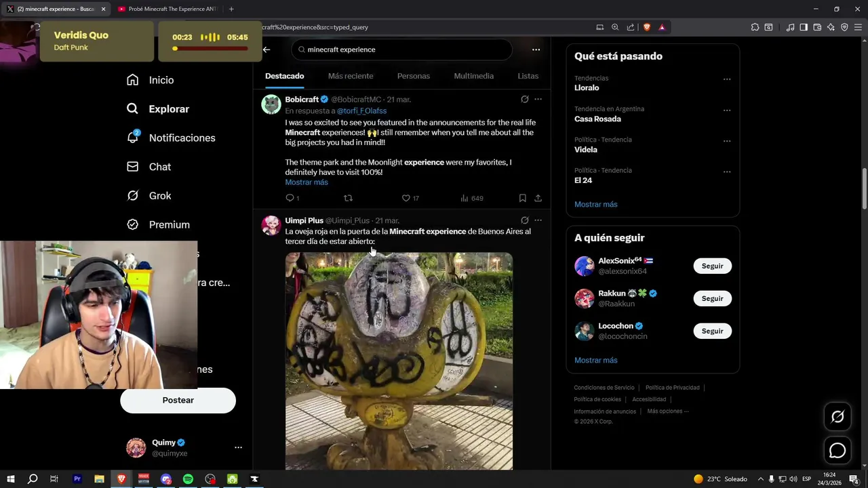Screen dimensions: 868x488
Task: Open the browser Extensions puzzle icon
Action: [755, 27]
